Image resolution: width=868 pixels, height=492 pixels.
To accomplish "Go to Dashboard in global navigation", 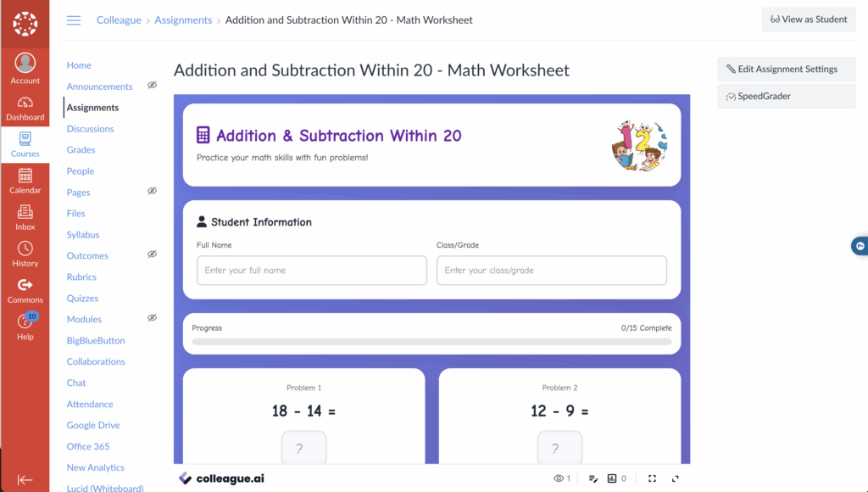I will click(25, 108).
